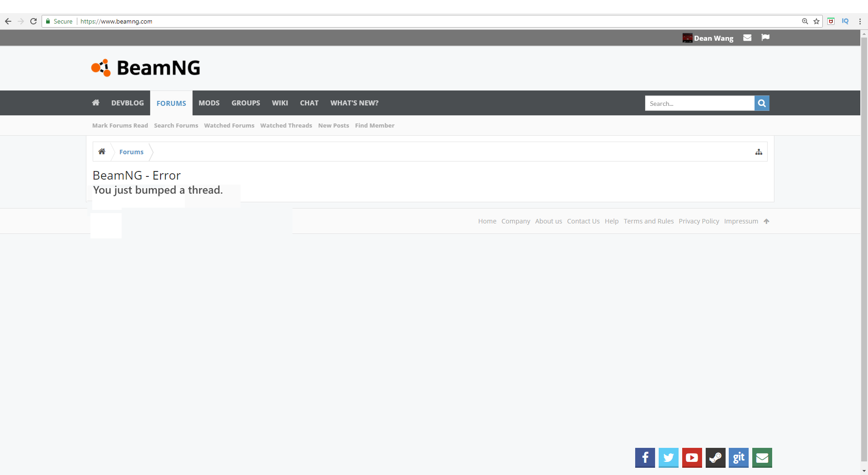Click the red shield extension icon
The height and width of the screenshot is (475, 868).
[x=831, y=21]
